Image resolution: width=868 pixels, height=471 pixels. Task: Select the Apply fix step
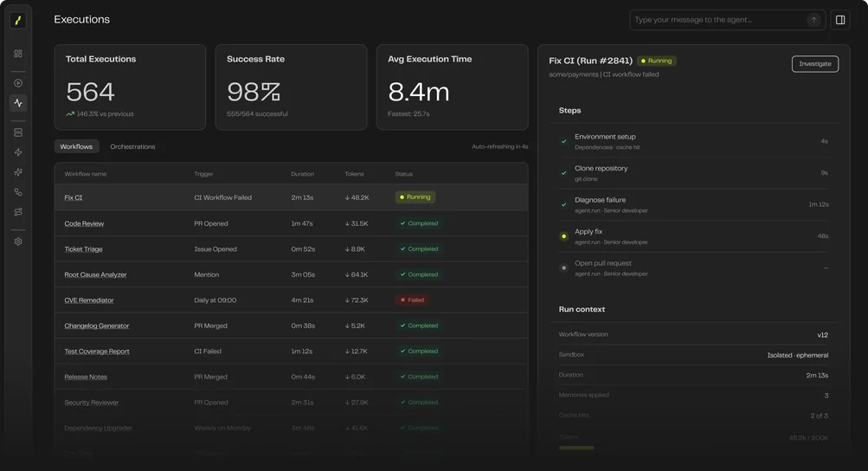pos(694,236)
